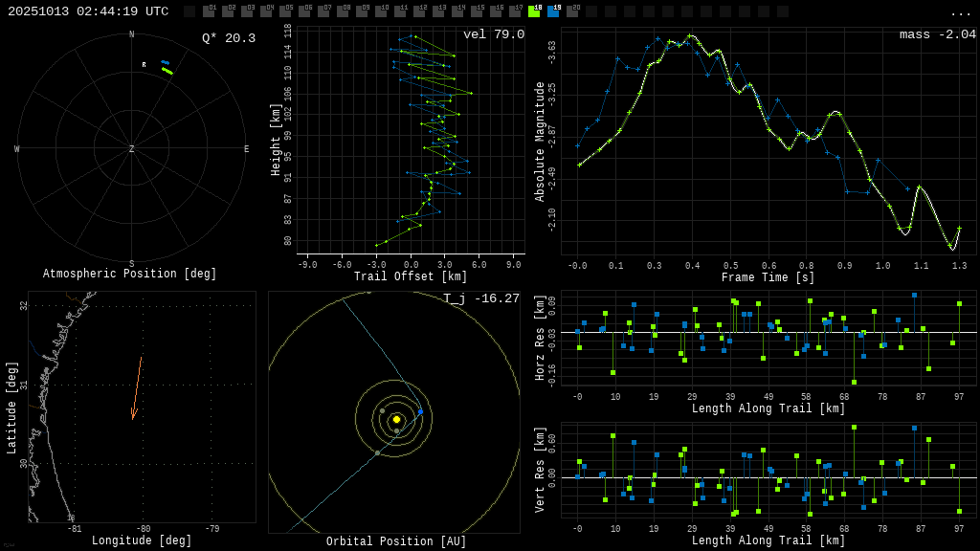This screenshot has width=980, height=551.
Task: Click the R radiant marker in the polar plot
Action: (x=145, y=65)
